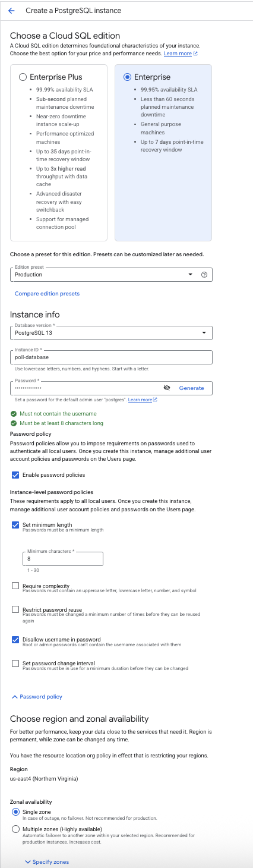Expand Specify zones

pos(47,862)
